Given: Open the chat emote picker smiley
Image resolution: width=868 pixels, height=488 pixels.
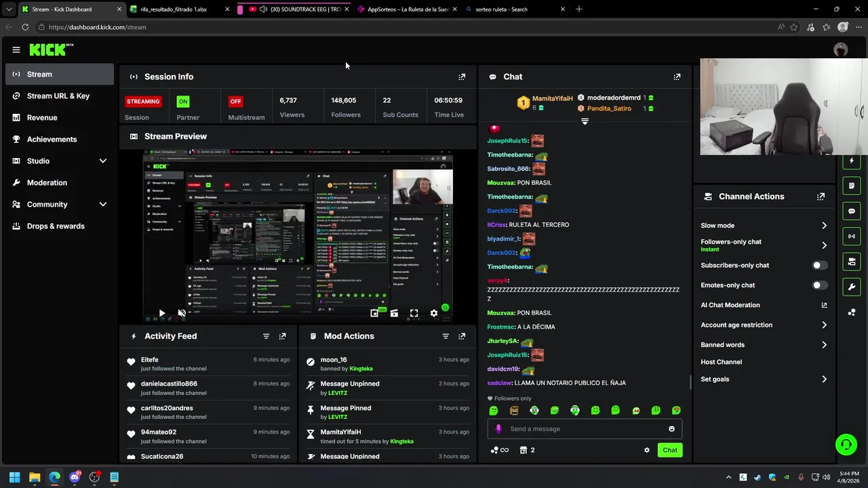Looking at the screenshot, I should point(671,429).
